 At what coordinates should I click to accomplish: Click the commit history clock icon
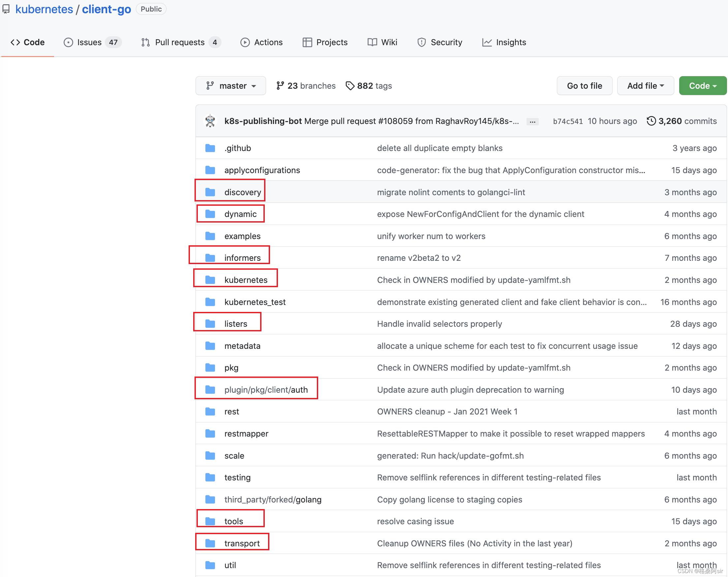[651, 121]
